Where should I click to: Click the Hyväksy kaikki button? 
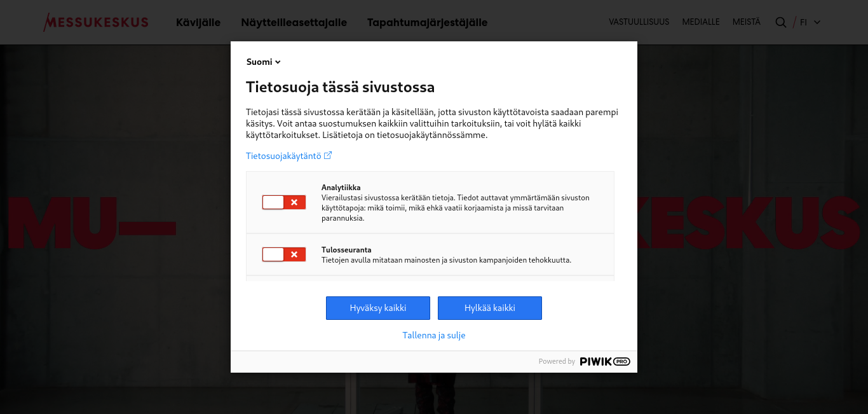[x=378, y=308]
